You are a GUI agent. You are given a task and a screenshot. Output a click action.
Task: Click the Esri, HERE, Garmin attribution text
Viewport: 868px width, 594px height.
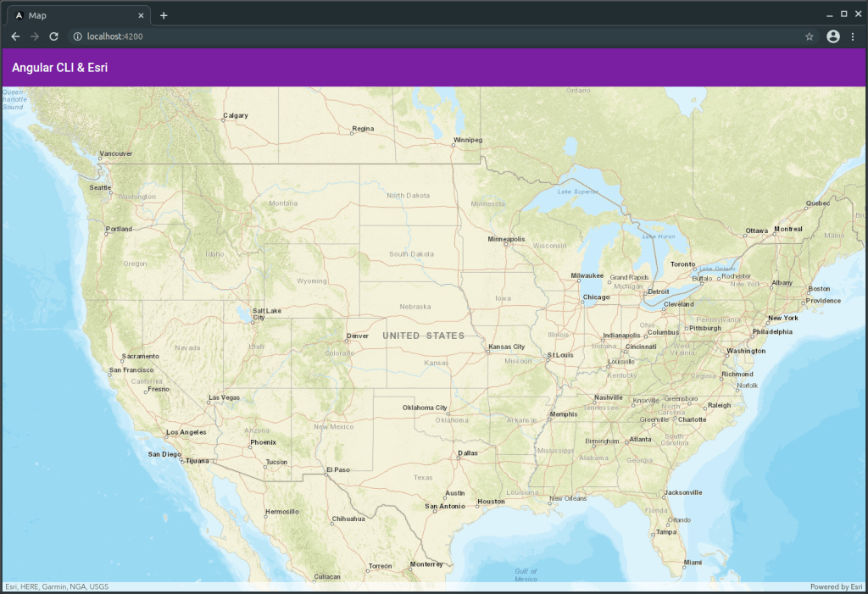(57, 586)
